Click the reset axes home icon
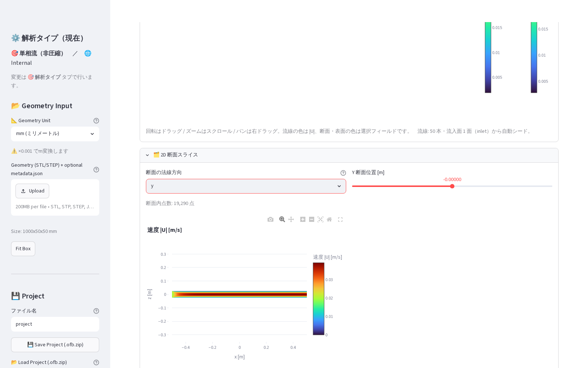The height and width of the screenshot is (368, 588). point(329,219)
